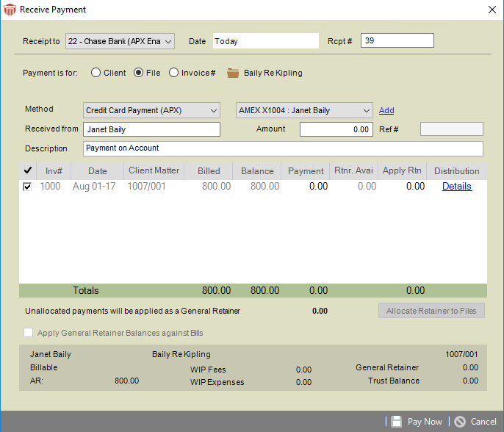Viewport: 504px width, 432px height.
Task: Click the Date column header in table
Action: pyautogui.click(x=98, y=170)
